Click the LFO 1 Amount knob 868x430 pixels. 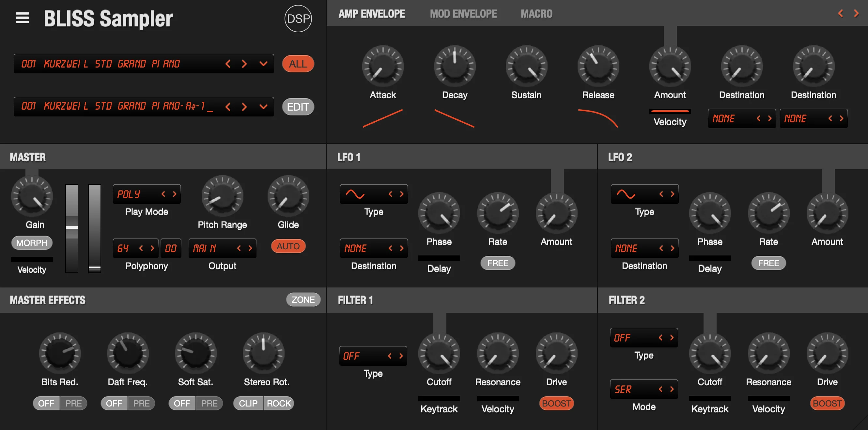coord(556,213)
